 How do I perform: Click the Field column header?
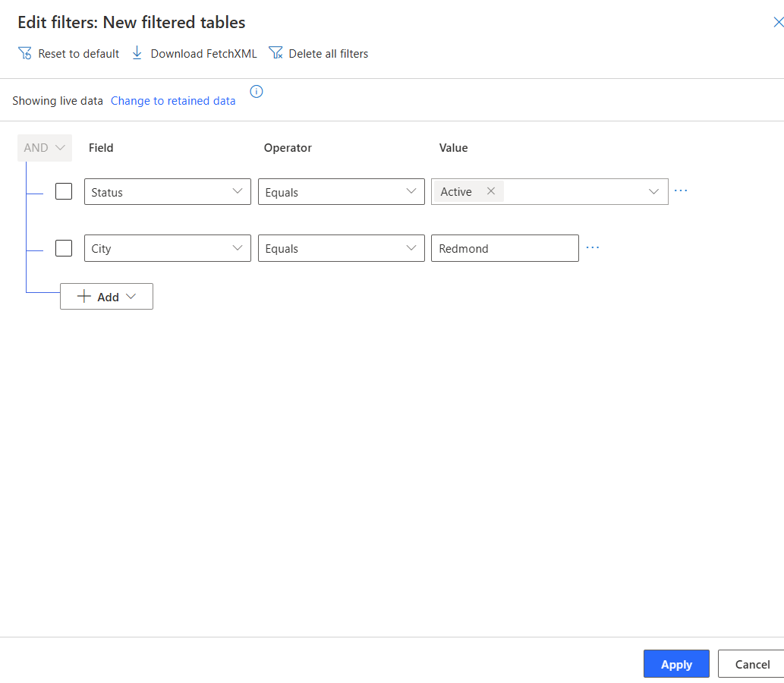point(101,148)
